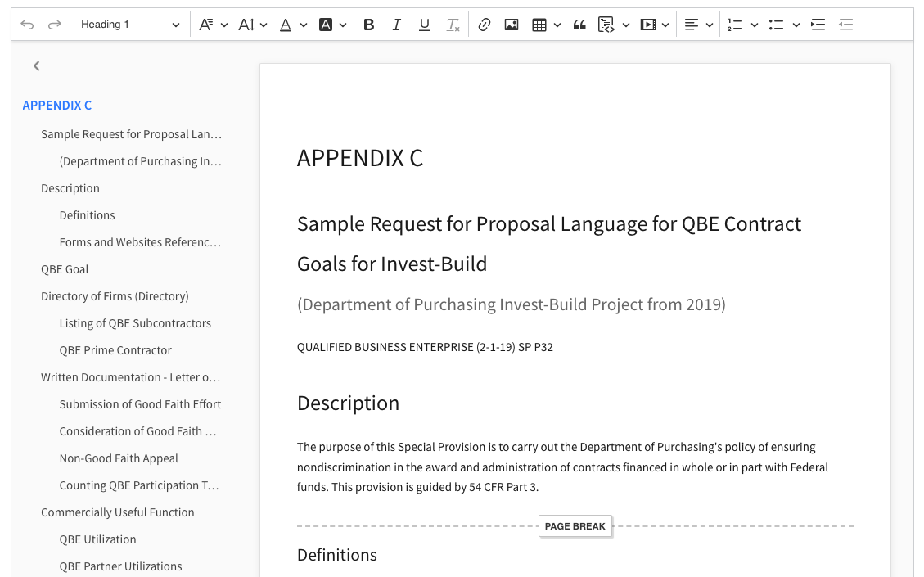
Task: Place cursor in APPENDIX C document heading
Action: pos(360,159)
